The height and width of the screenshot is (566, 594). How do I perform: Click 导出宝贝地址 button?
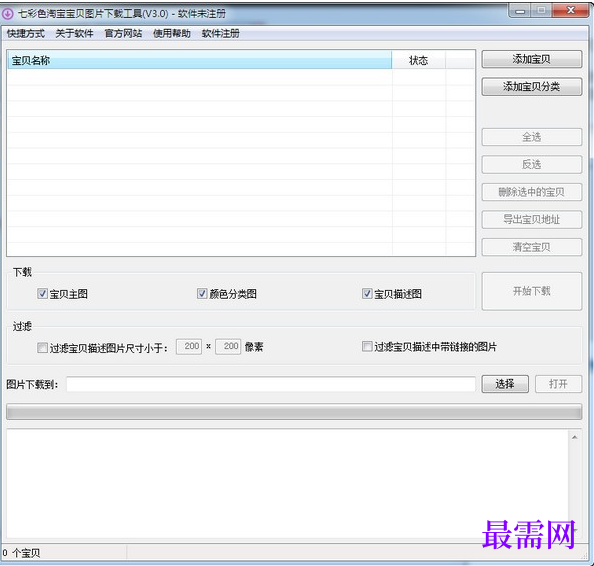point(531,220)
